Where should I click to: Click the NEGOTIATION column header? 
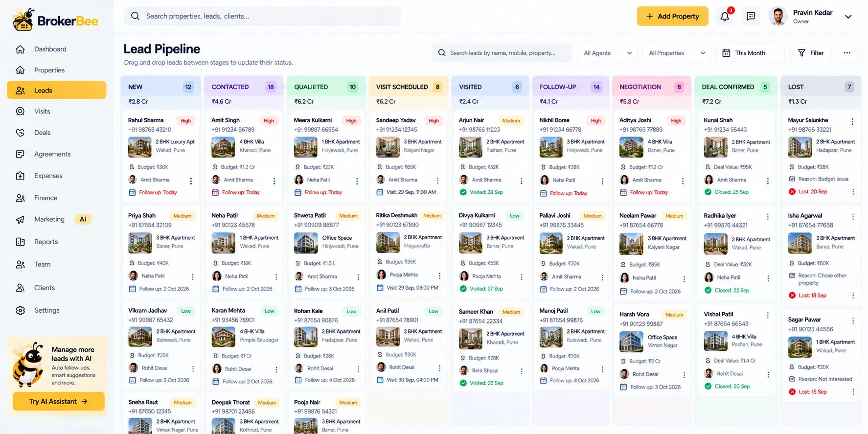pos(652,87)
